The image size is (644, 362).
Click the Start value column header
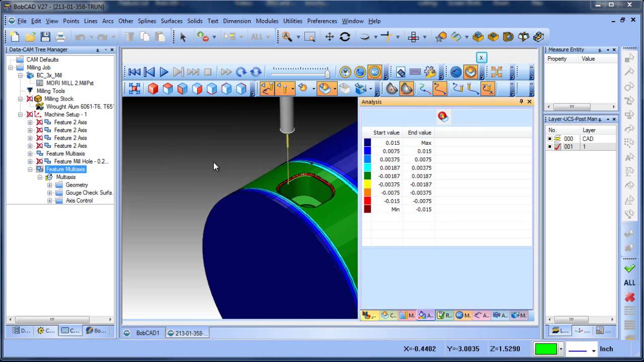[386, 133]
